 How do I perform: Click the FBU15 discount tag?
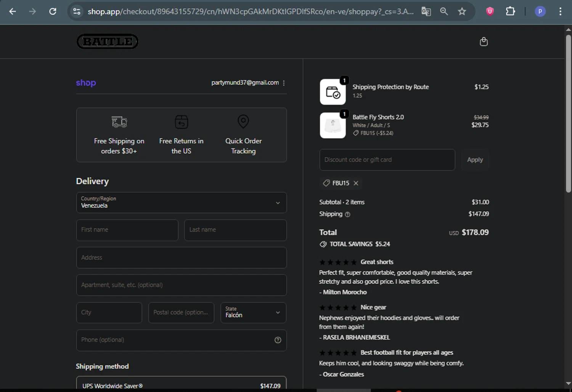341,183
